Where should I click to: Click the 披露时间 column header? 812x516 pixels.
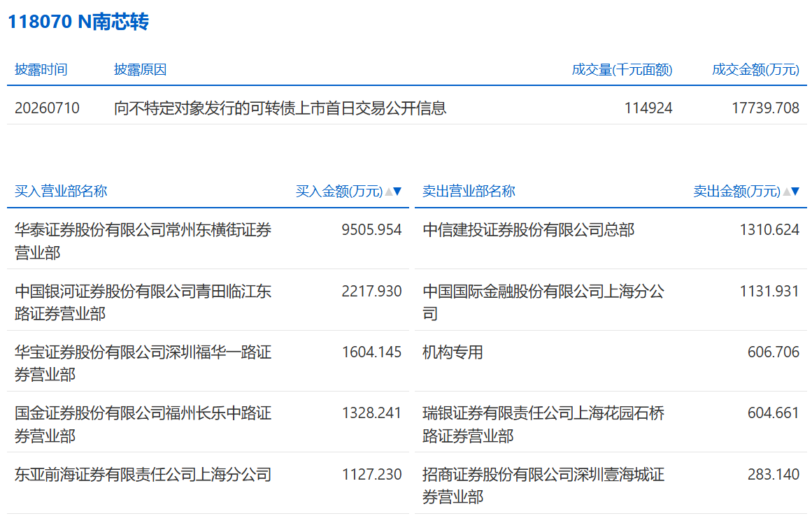[x=41, y=69]
